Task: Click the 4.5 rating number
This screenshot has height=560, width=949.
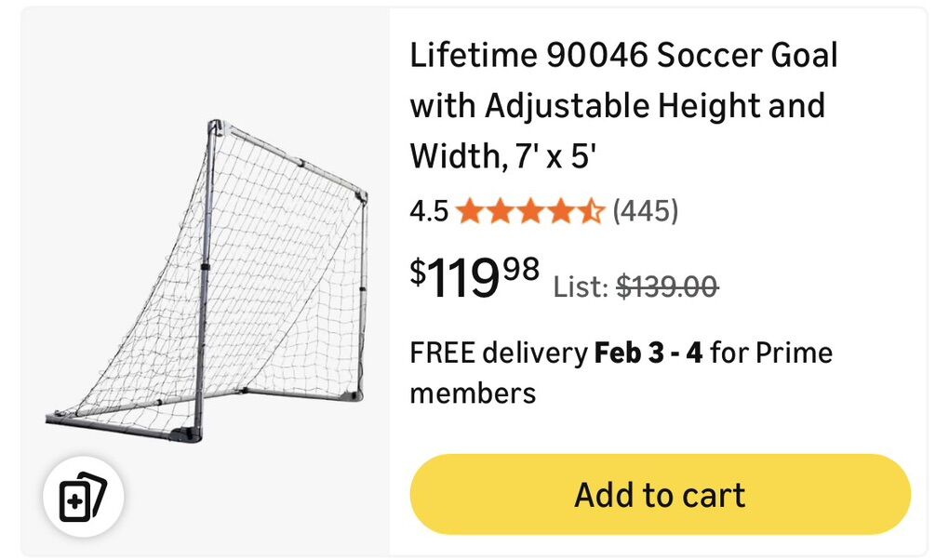Action: point(429,212)
